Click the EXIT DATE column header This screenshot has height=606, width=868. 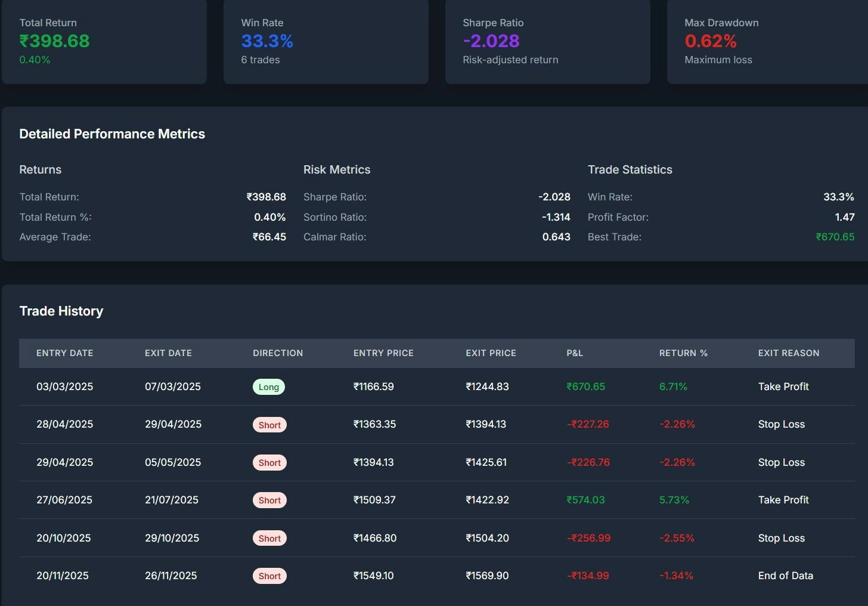click(x=168, y=353)
